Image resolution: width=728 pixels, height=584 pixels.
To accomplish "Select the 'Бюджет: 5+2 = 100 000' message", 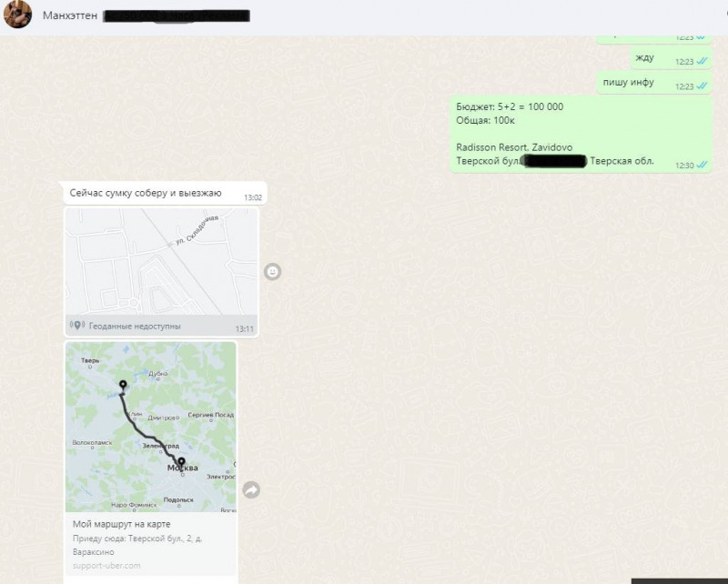I will point(581,134).
